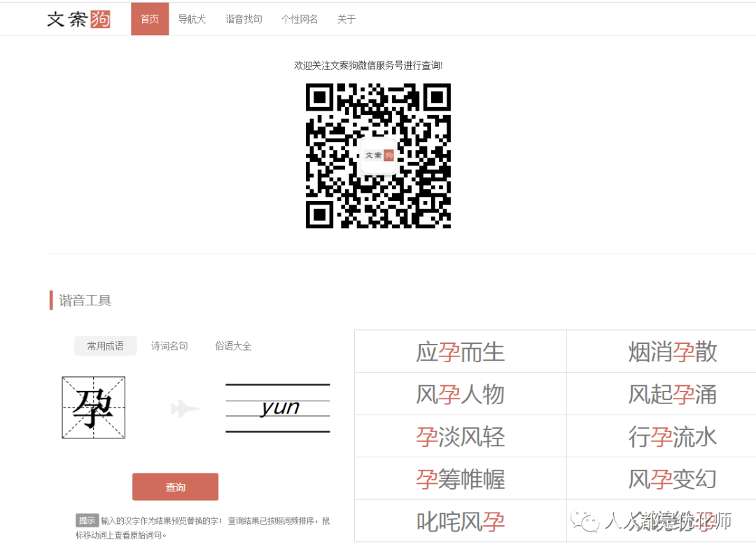Click the 欢迎关注文案狗 notice text

tap(368, 65)
